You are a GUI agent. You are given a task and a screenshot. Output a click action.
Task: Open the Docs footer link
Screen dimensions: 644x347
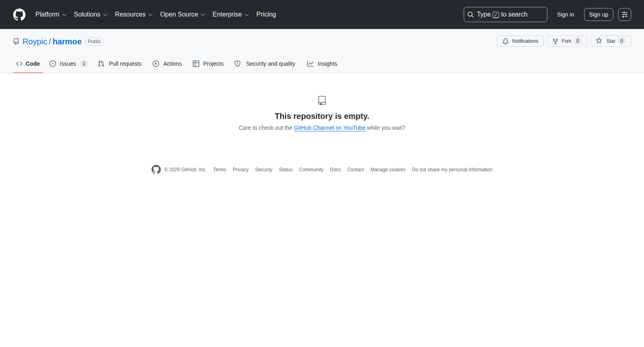335,170
